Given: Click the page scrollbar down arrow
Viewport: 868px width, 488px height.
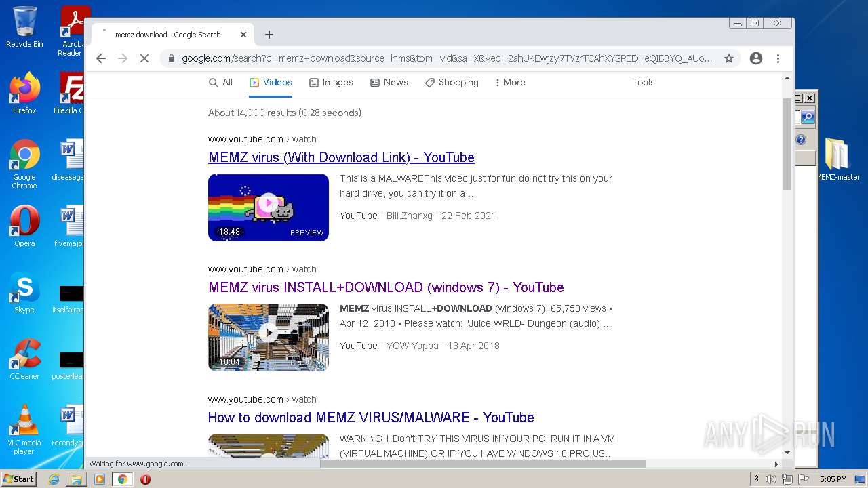Looking at the screenshot, I should tap(787, 453).
